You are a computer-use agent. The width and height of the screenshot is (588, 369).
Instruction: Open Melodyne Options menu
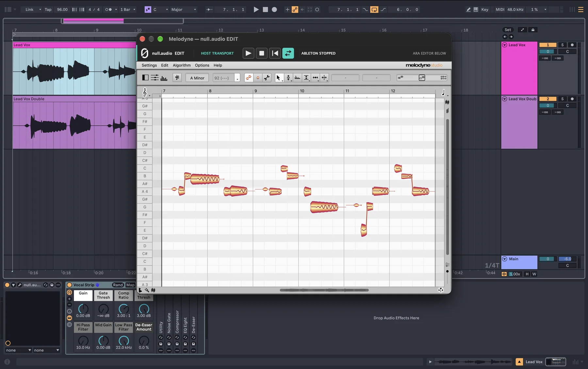(202, 65)
